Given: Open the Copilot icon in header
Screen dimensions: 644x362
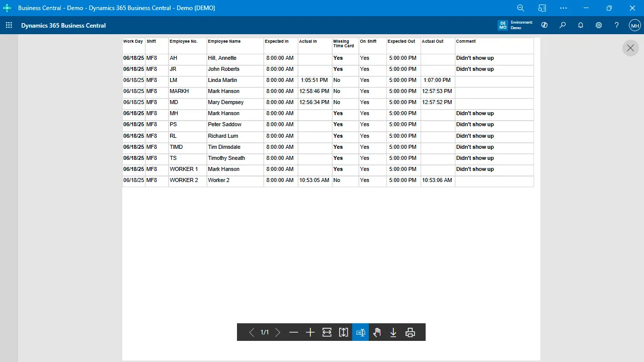Looking at the screenshot, I should pyautogui.click(x=544, y=25).
